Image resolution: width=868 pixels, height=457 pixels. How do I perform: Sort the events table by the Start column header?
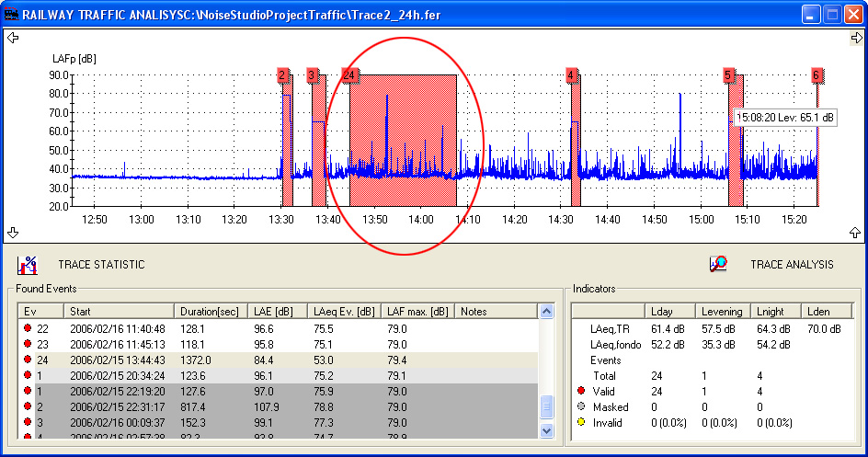(119, 312)
